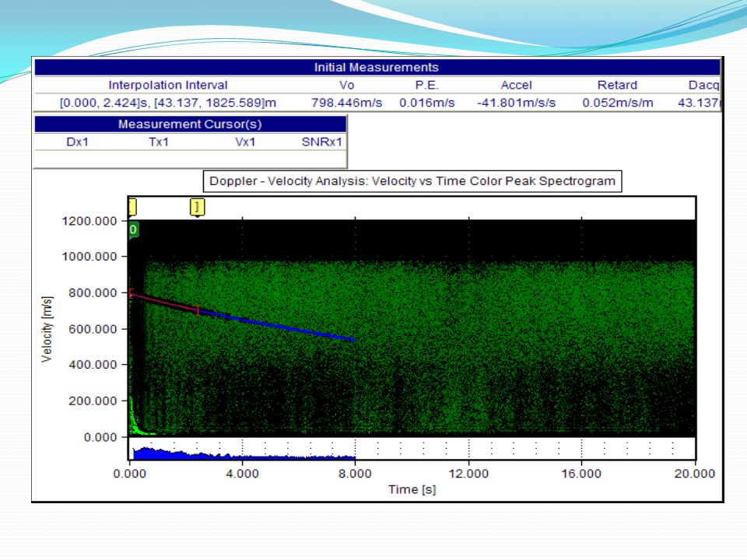
Task: Select the Dx1 cursor column header
Action: click(77, 142)
